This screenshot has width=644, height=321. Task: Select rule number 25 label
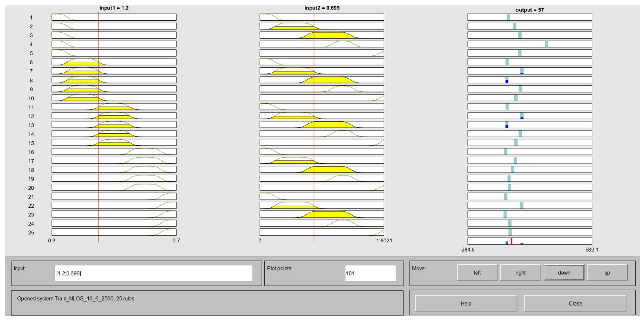point(31,233)
